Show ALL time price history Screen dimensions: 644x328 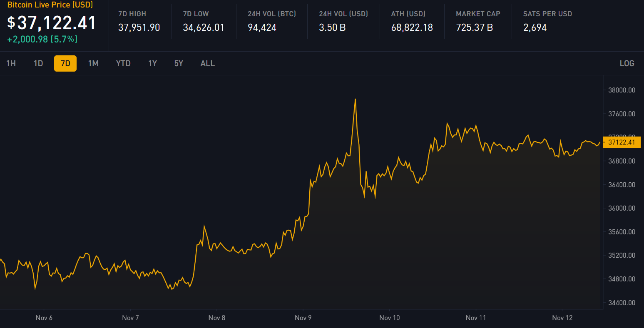tap(208, 63)
